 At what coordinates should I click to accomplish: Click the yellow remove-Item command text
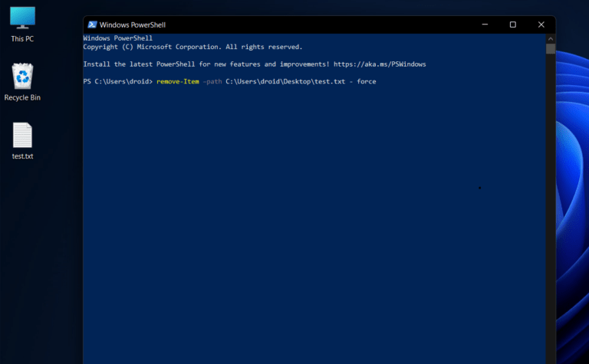[178, 81]
